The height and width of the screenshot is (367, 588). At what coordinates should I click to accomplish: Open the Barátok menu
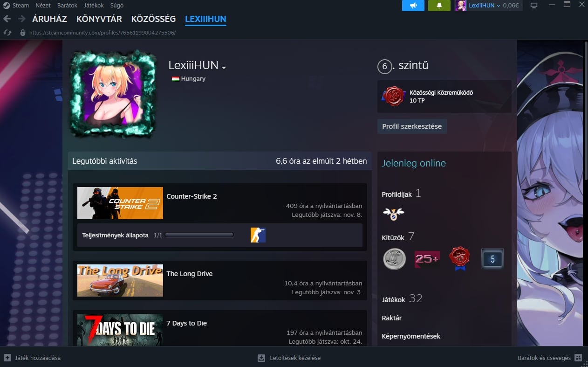click(67, 6)
